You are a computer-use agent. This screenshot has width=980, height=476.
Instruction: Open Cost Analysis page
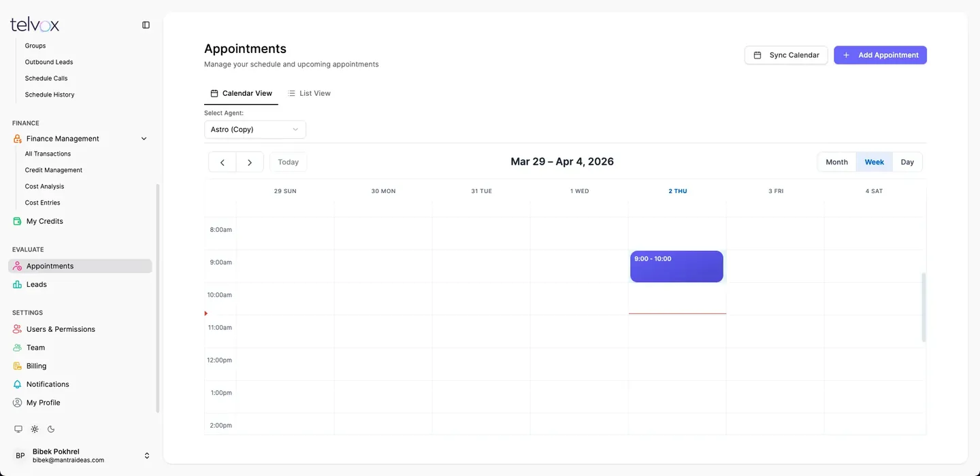click(x=45, y=186)
